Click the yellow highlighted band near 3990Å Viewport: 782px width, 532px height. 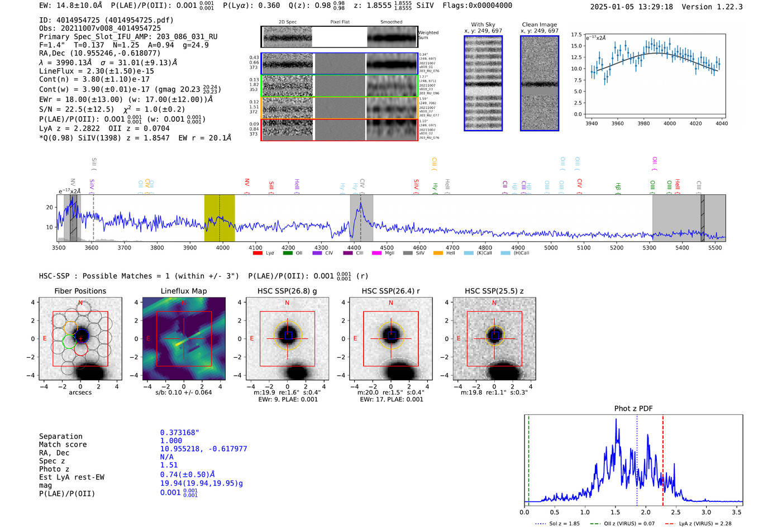pyautogui.click(x=220, y=218)
